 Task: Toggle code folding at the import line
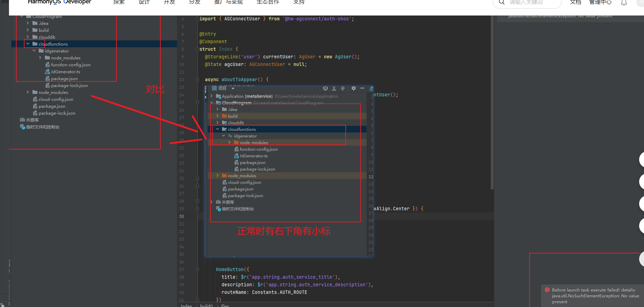tap(197, 19)
